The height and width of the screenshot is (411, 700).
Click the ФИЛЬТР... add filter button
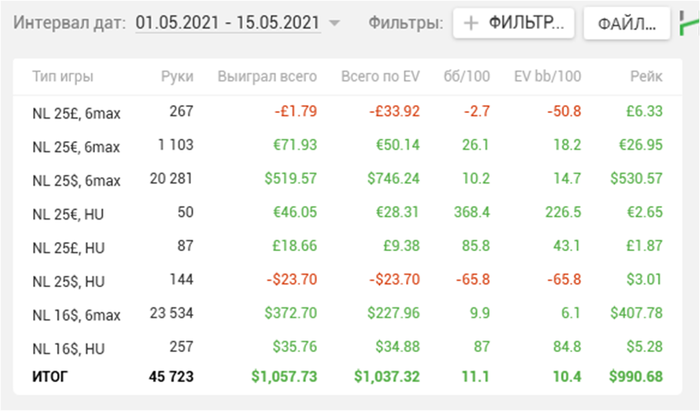coord(513,23)
